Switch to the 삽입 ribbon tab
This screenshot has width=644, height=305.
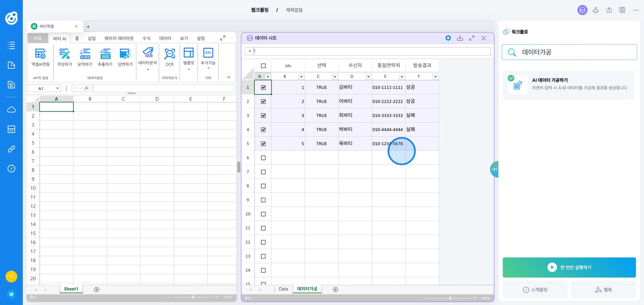(x=92, y=39)
